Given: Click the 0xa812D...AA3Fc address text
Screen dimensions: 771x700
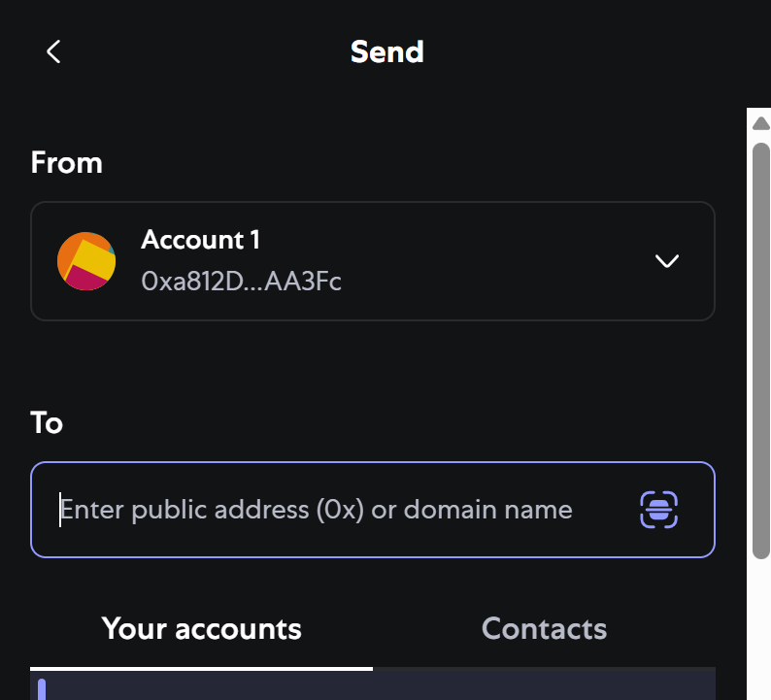Looking at the screenshot, I should pyautogui.click(x=241, y=282).
